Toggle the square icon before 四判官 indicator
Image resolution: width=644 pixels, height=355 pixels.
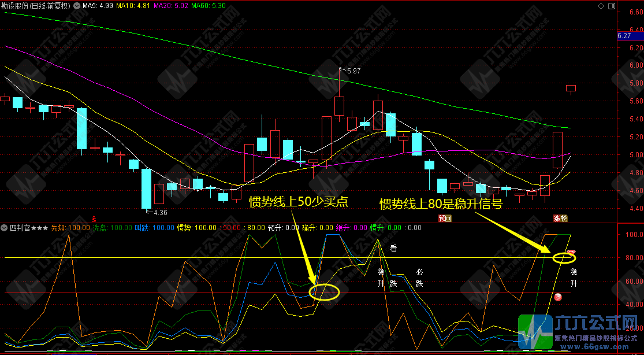point(4,228)
